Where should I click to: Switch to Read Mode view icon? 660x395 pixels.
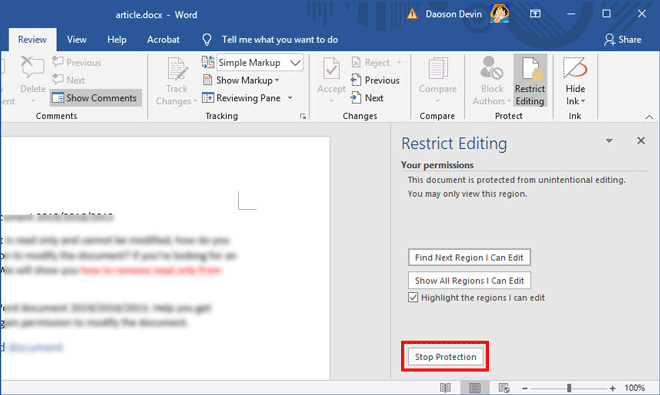pyautogui.click(x=445, y=388)
